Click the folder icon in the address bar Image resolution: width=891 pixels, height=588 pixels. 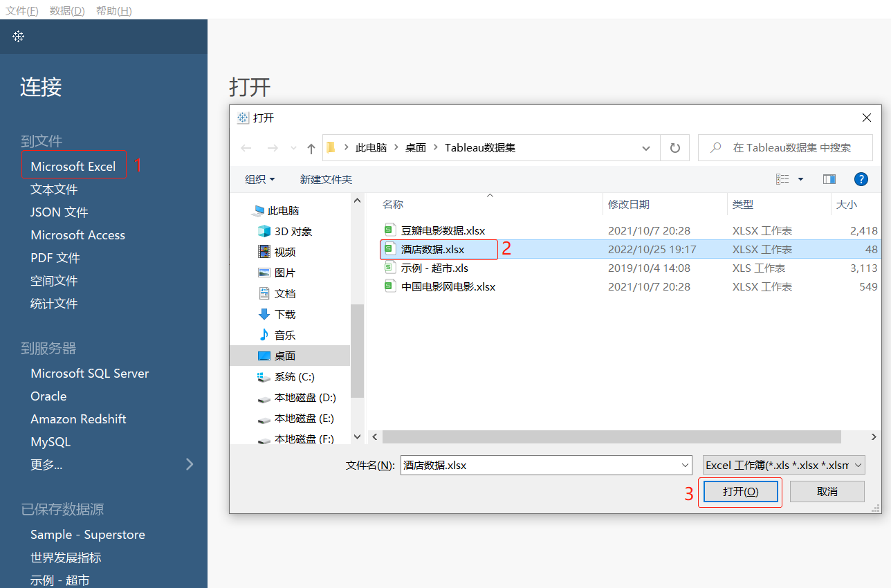[x=331, y=147]
